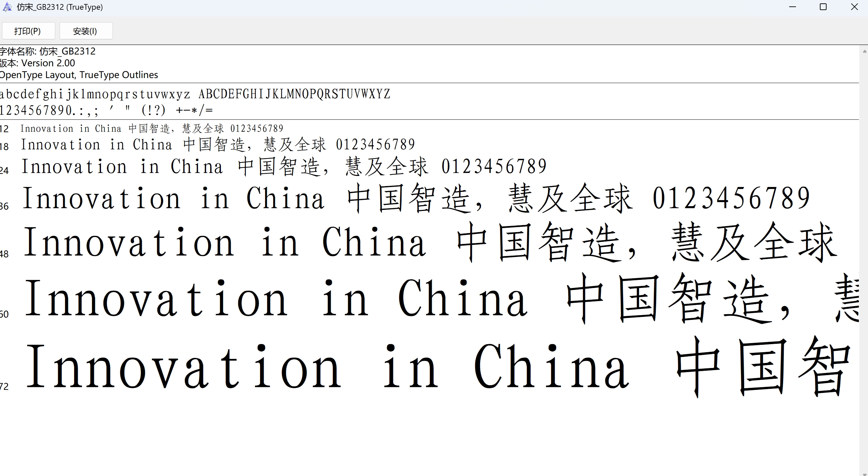The image size is (868, 476).
Task: Select the size 18 preview sentence
Action: (x=217, y=144)
